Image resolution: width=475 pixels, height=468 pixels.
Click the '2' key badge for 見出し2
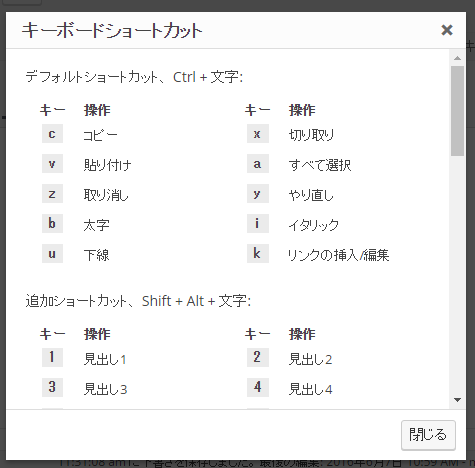click(x=258, y=357)
